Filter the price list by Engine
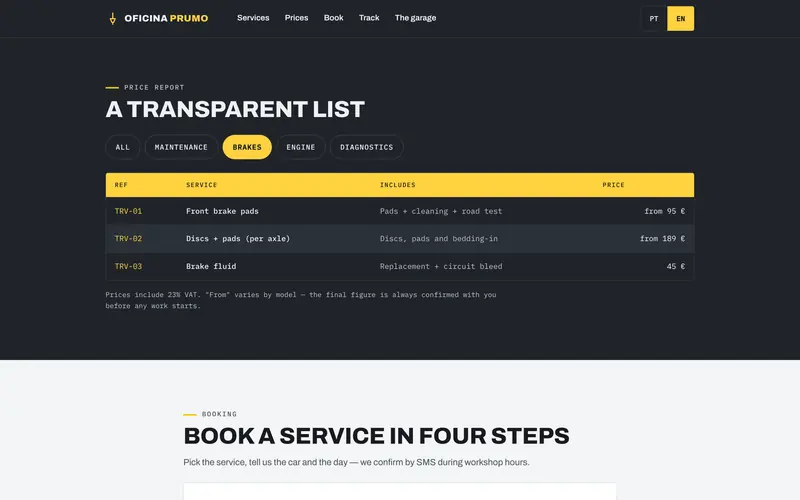Viewport: 800px width, 500px height. point(301,147)
